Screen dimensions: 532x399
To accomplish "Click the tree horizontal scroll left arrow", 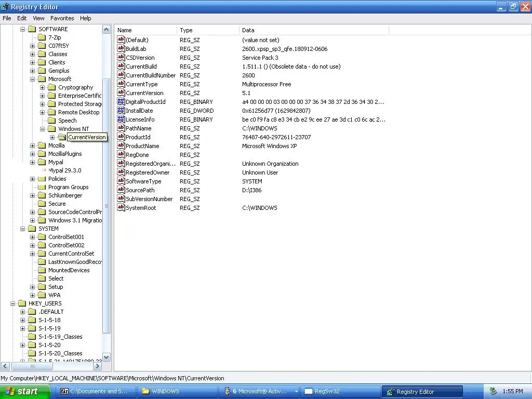I will pos(5,366).
